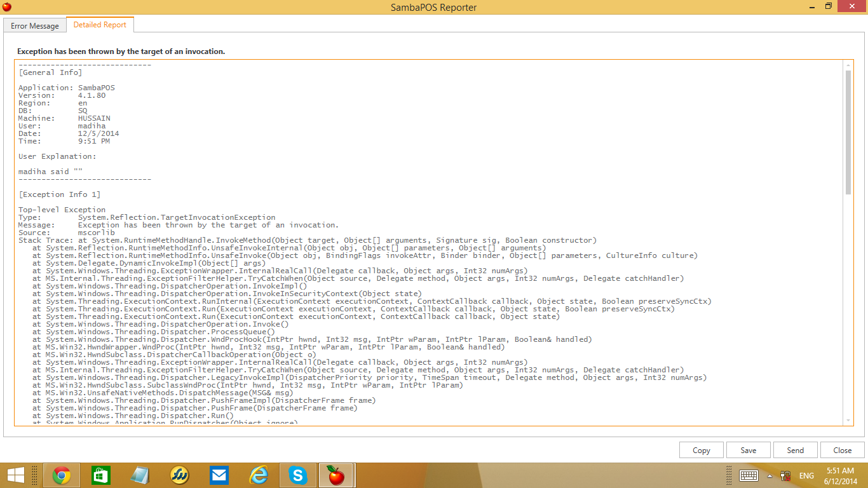Click the 'Type: System.Reflection.TargetInvocationException' line
868x488 pixels.
tap(147, 217)
